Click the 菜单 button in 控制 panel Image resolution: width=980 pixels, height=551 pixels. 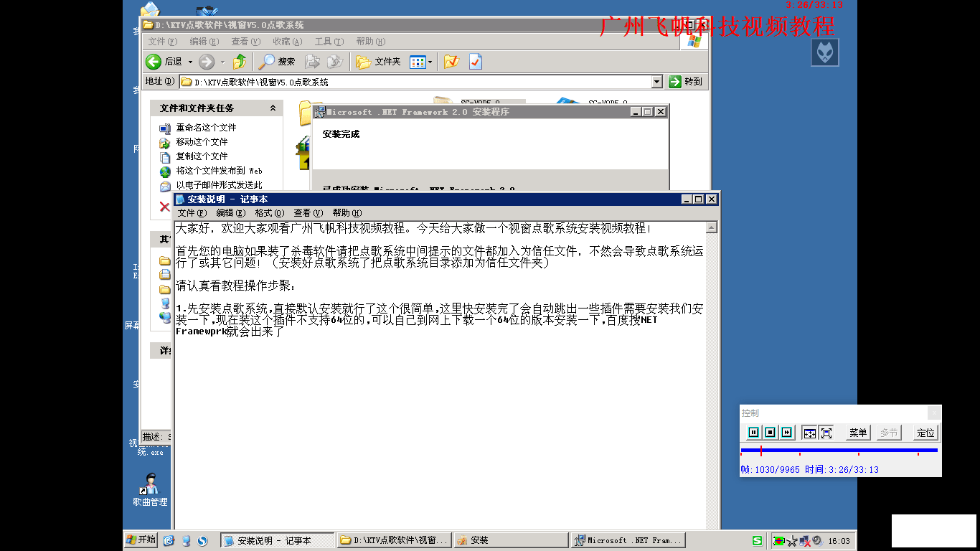pos(858,433)
